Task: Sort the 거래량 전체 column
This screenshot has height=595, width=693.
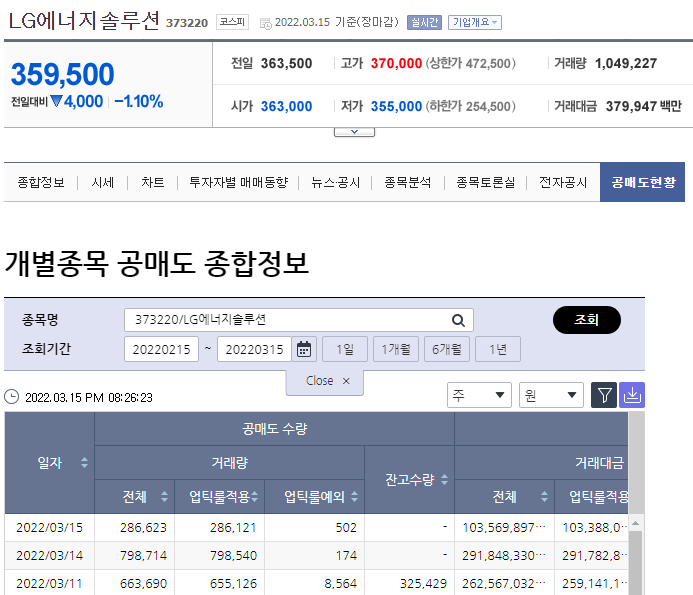Action: 164,496
